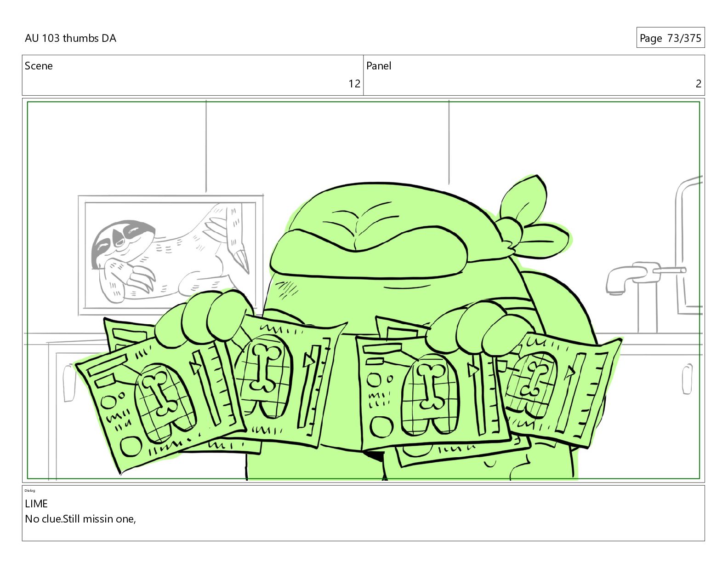Click the 'AU 103 thumbs DA' title text
This screenshot has height=563, width=728.
pyautogui.click(x=70, y=38)
